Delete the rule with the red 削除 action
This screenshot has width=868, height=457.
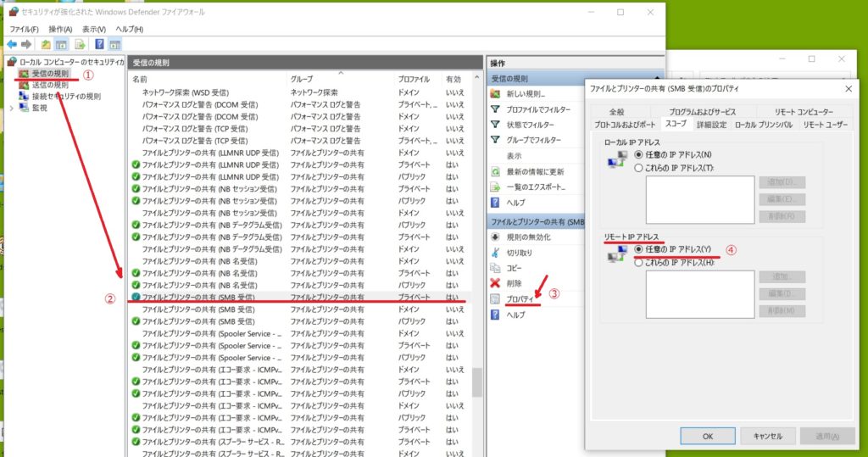pyautogui.click(x=514, y=283)
